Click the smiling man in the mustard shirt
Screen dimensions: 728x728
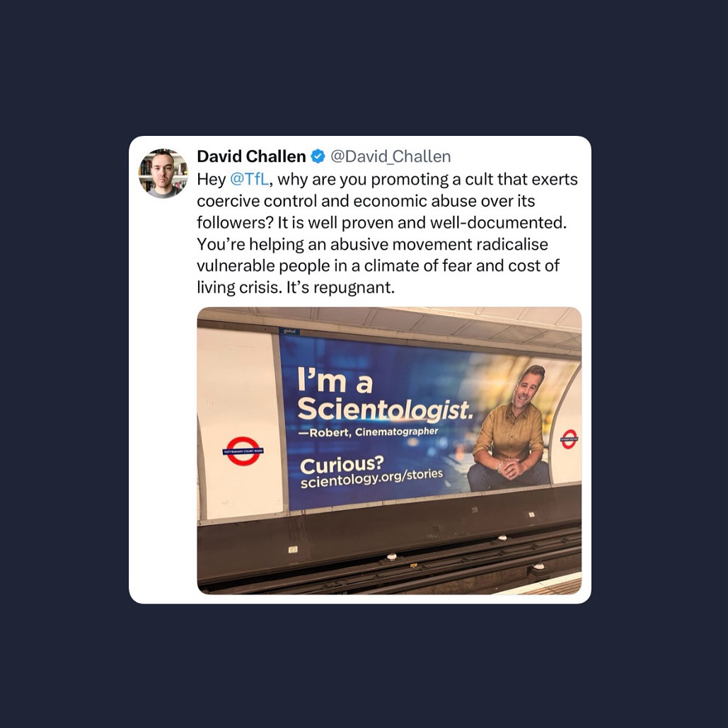(x=511, y=429)
